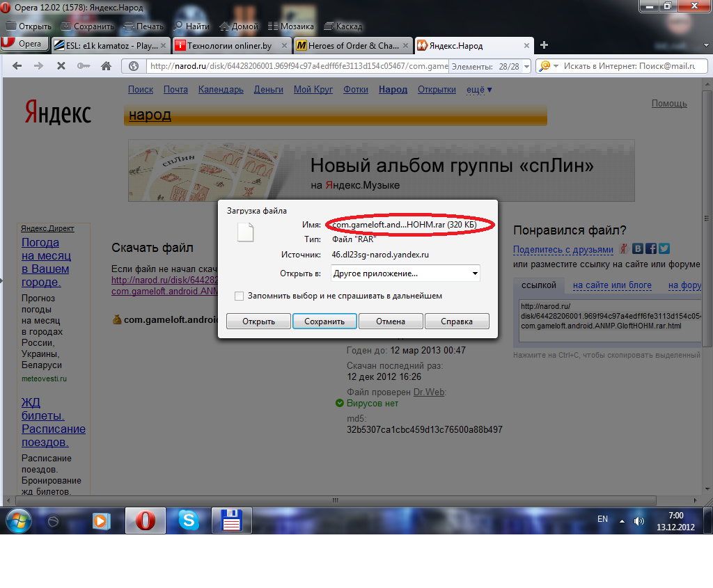Screen dimensions: 713x588
Task: Open the Помощь link
Action: point(669,103)
